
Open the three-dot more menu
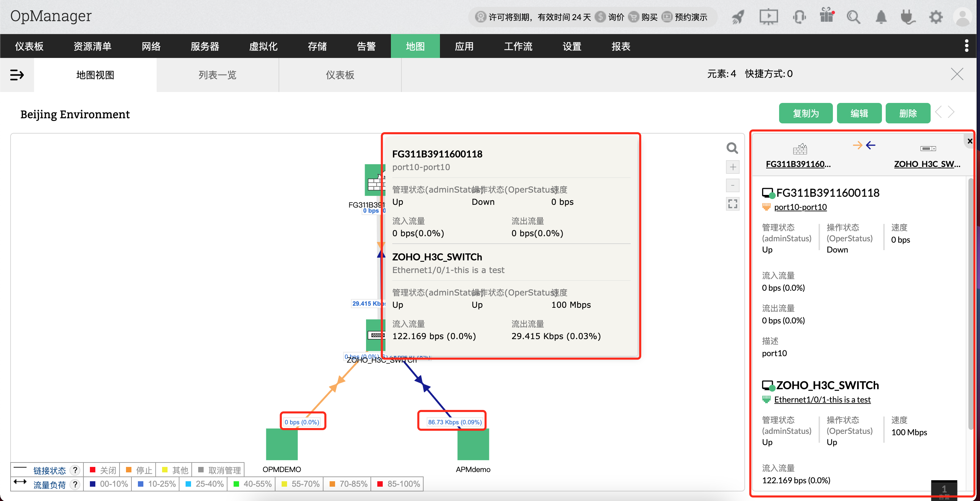point(967,46)
